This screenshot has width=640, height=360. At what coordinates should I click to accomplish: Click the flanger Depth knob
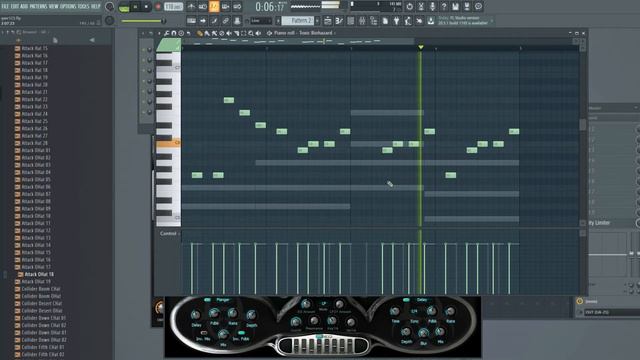[251, 315]
